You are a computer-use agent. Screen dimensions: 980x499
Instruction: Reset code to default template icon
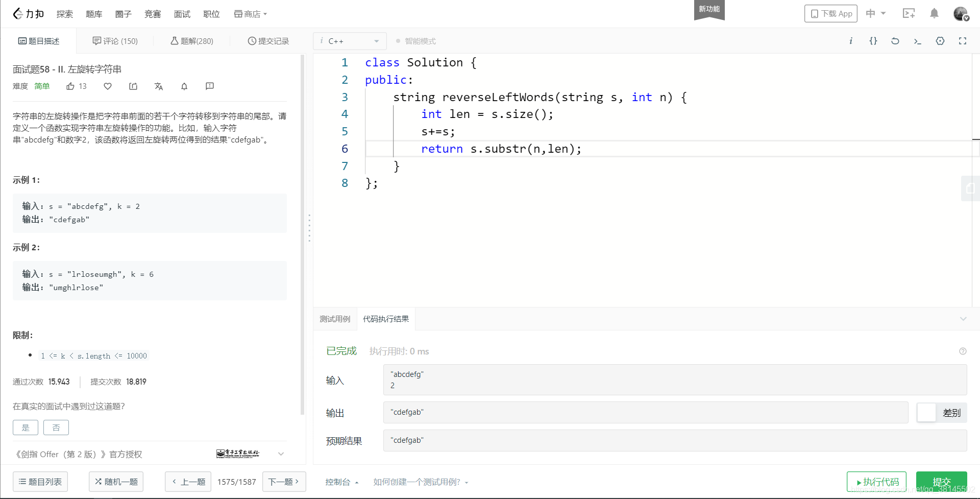click(895, 41)
